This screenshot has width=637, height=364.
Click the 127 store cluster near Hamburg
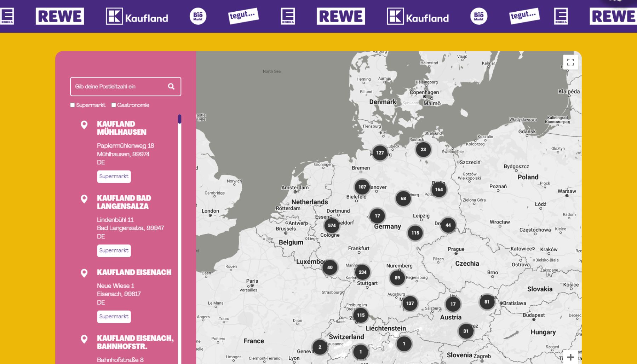point(380,153)
